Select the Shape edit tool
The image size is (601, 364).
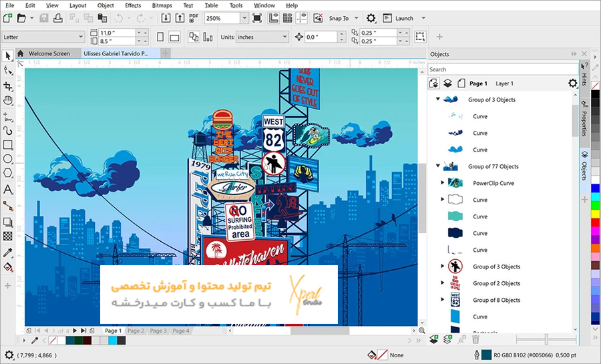click(x=7, y=71)
